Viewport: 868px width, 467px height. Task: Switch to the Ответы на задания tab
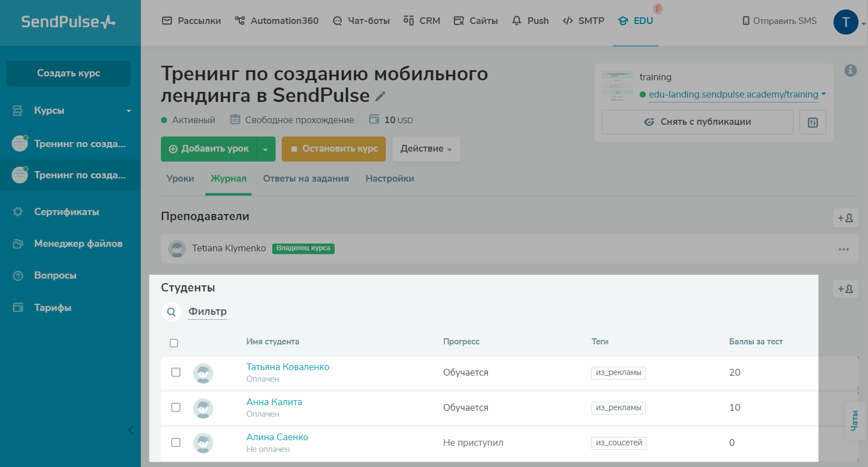[306, 179]
